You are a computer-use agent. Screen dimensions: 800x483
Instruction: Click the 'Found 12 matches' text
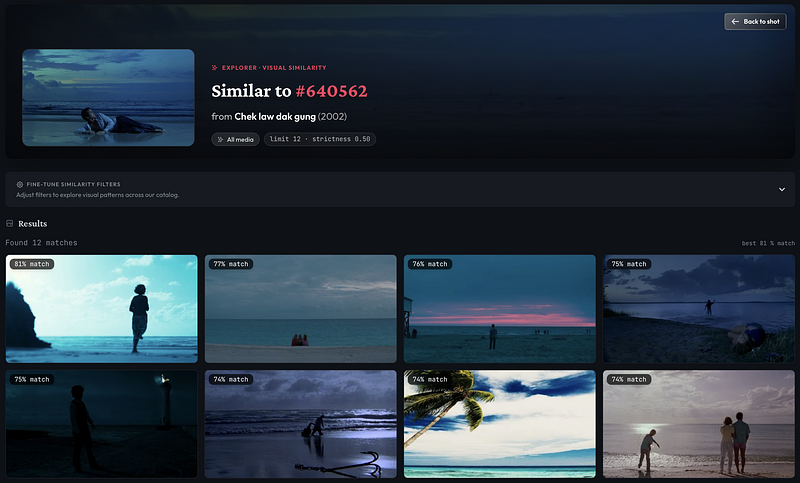coord(41,243)
